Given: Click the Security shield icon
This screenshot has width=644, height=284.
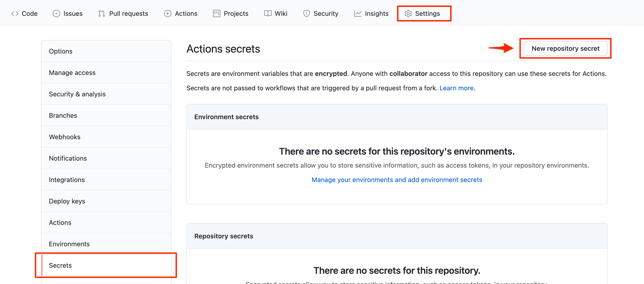Looking at the screenshot, I should pyautogui.click(x=306, y=14).
